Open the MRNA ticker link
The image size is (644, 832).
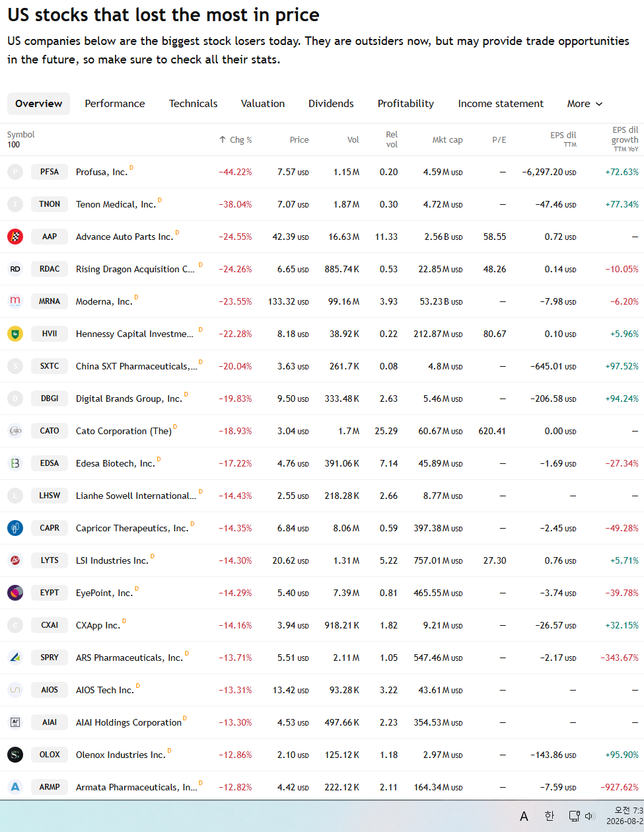(x=50, y=301)
